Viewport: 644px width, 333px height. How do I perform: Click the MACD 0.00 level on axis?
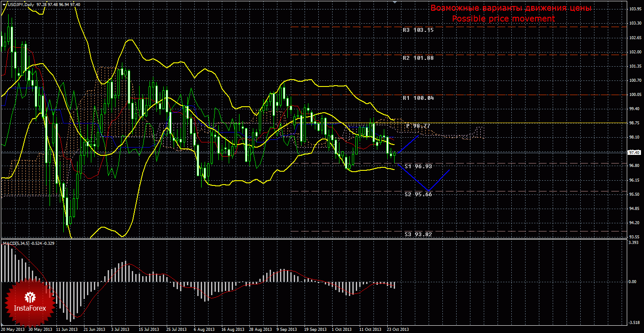633,282
